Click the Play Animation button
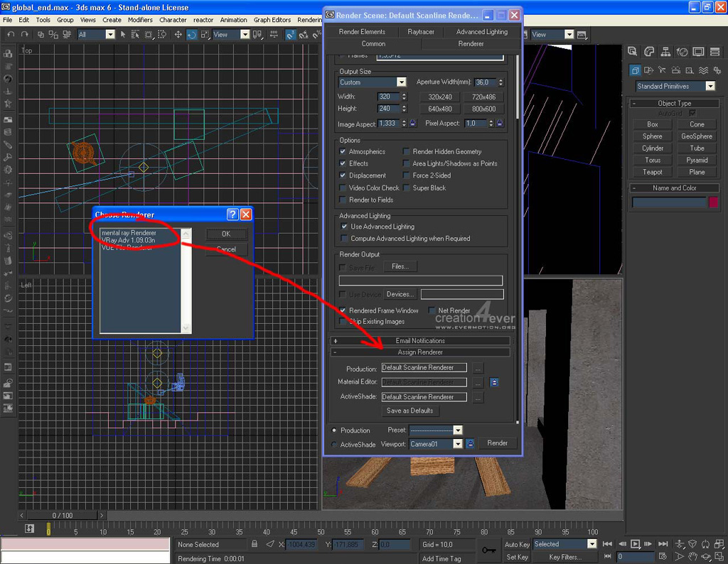728x564 pixels. point(636,544)
